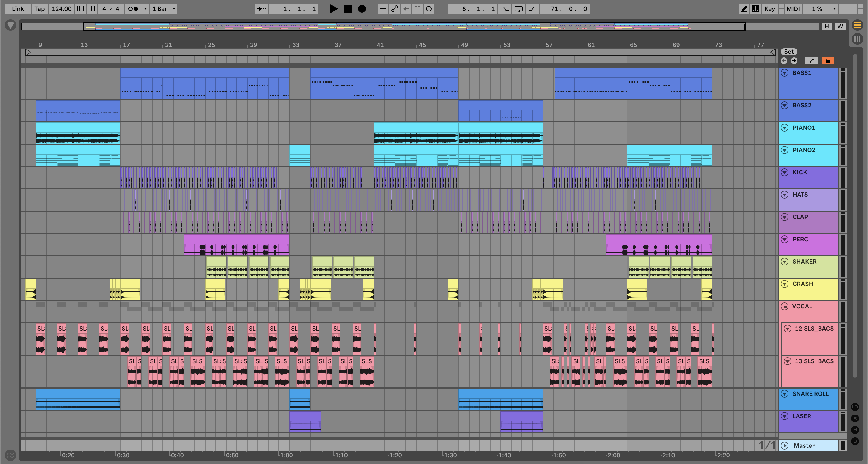The height and width of the screenshot is (464, 868).
Task: Switch to Session View via bars icon
Action: tap(857, 39)
